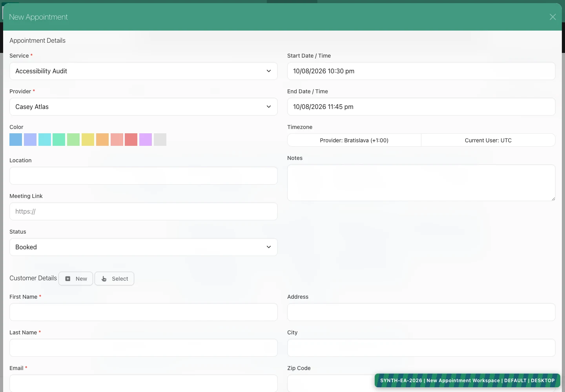Viewport: 565px width, 392px height.
Task: Click the Notes text area
Action: tap(421, 183)
